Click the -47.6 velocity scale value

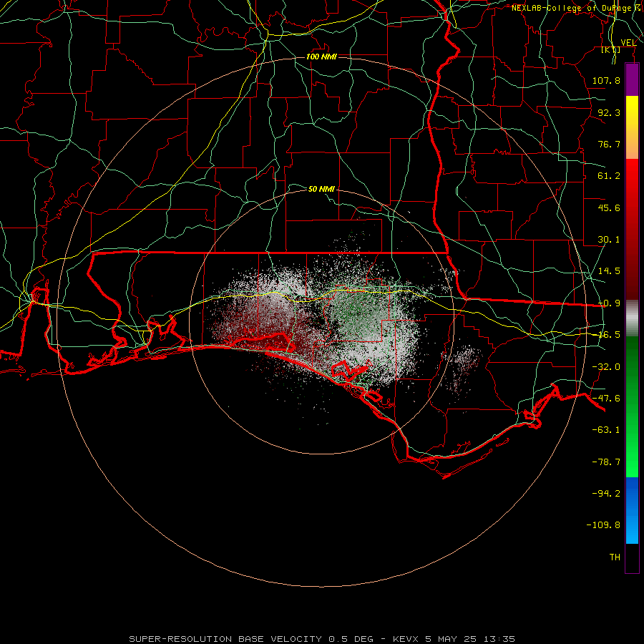(606, 399)
